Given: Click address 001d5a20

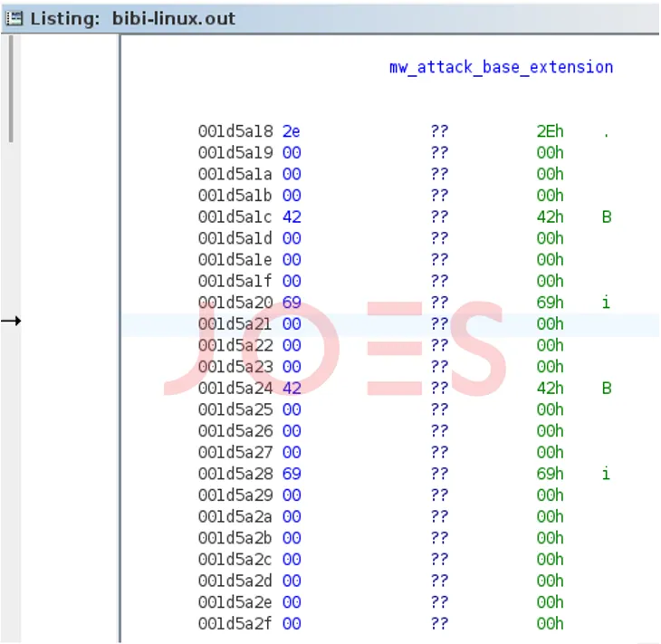Looking at the screenshot, I should pyautogui.click(x=235, y=303).
